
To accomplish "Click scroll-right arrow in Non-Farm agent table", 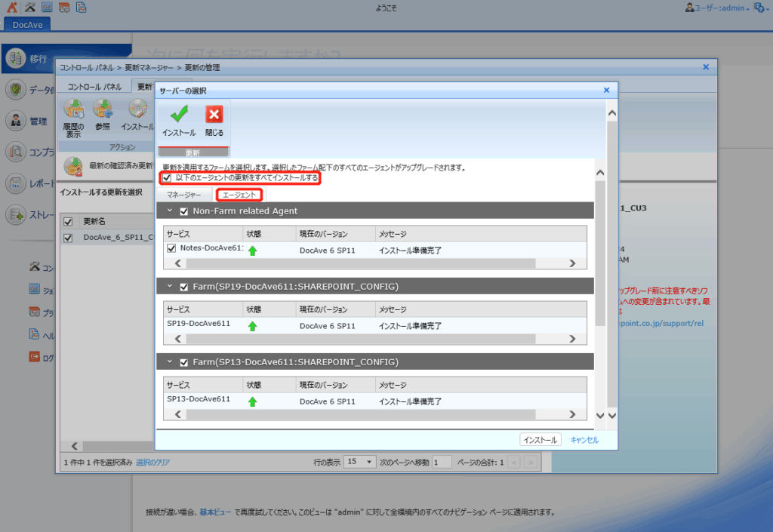I will [x=572, y=263].
